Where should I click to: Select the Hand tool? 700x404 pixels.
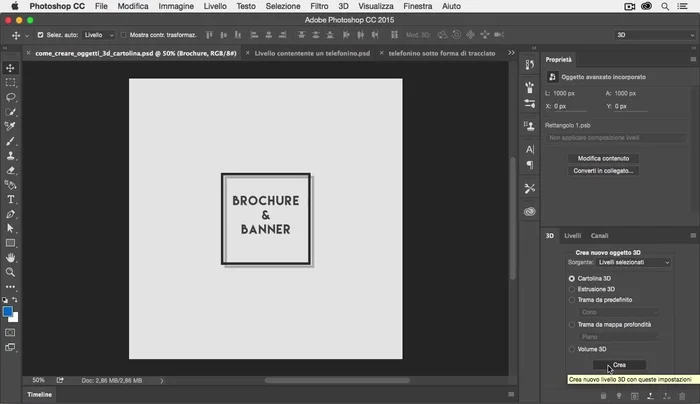coord(11,257)
